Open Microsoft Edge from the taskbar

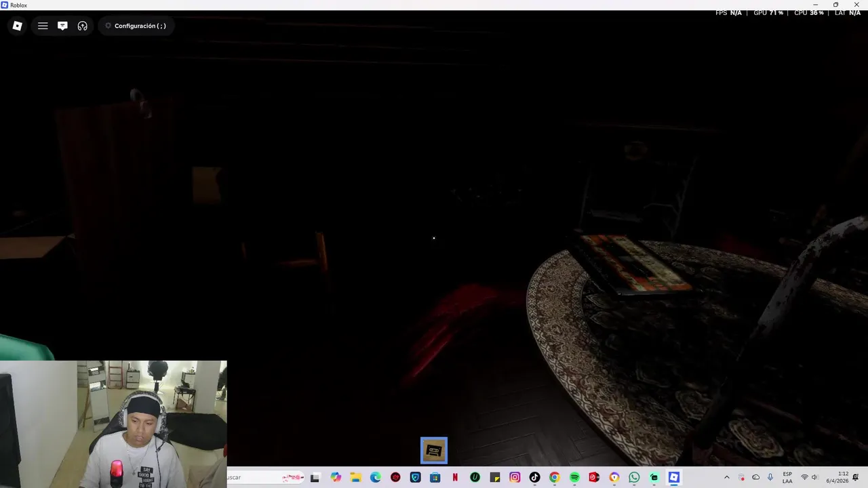coord(376,478)
